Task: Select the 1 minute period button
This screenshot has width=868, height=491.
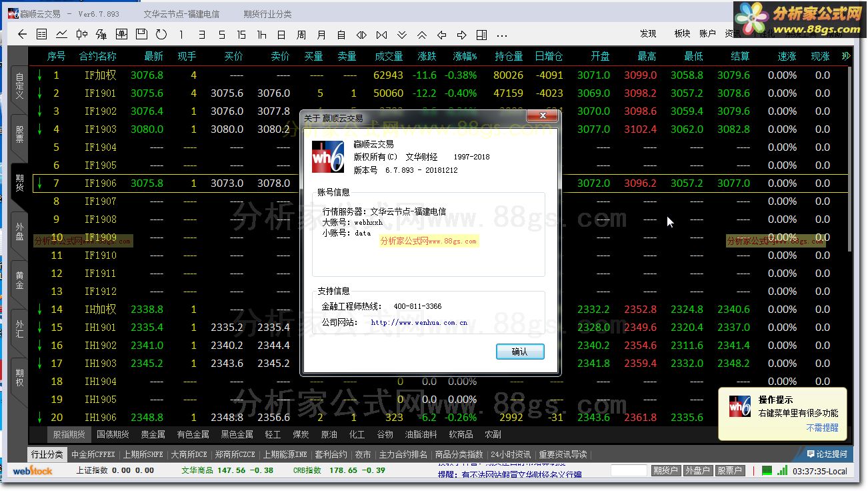Action: pyautogui.click(x=181, y=35)
